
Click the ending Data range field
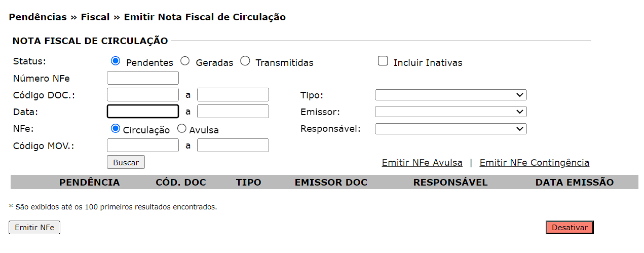coord(233,112)
